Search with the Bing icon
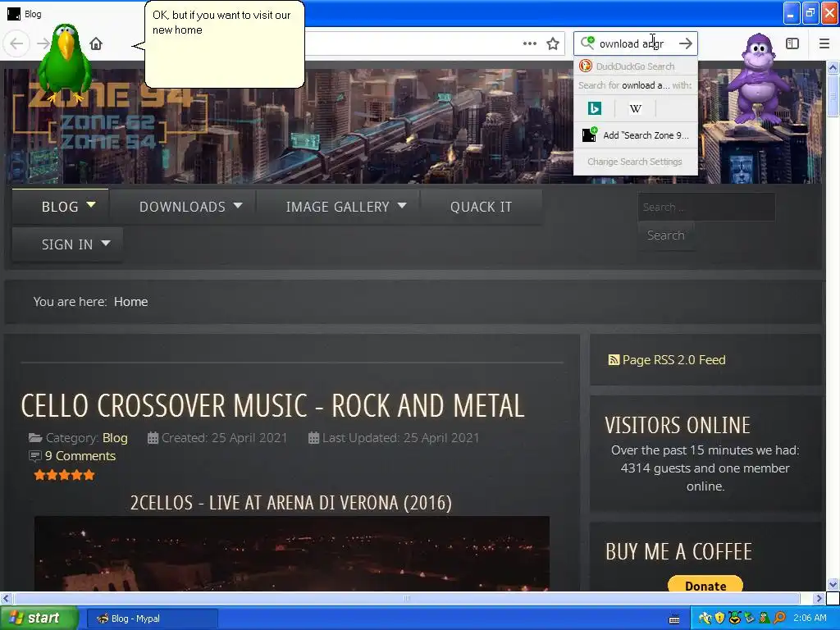 click(x=594, y=108)
